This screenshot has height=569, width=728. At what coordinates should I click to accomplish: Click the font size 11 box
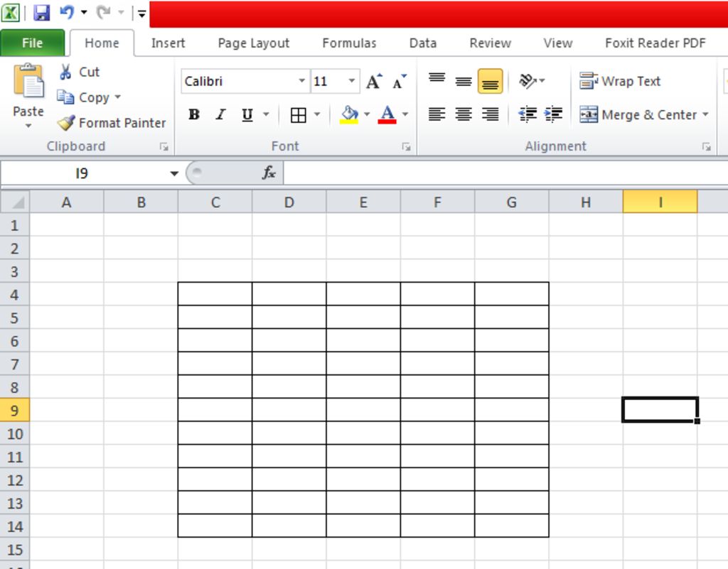pyautogui.click(x=328, y=81)
